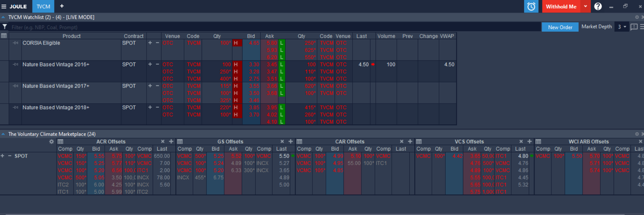Image resolution: width=644 pixels, height=215 pixels.
Task: Lift the Vintage 2018+ 3.95 ask L button
Action: pyautogui.click(x=282, y=107)
